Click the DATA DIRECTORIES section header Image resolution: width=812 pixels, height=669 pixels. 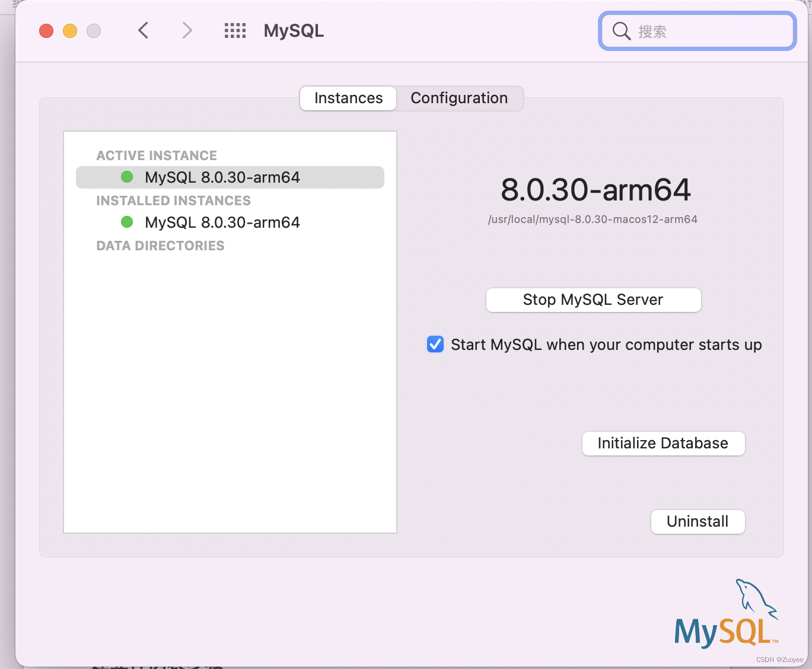(x=160, y=246)
